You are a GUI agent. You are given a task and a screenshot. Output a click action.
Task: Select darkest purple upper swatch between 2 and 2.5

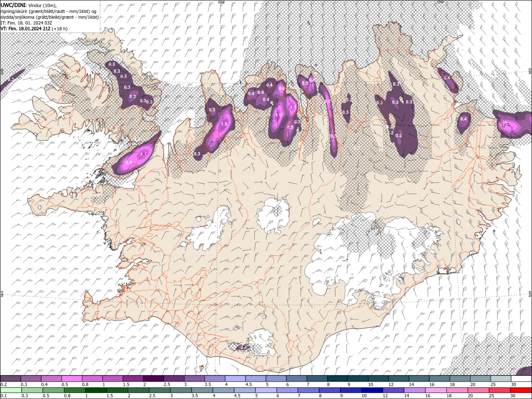click(x=153, y=379)
